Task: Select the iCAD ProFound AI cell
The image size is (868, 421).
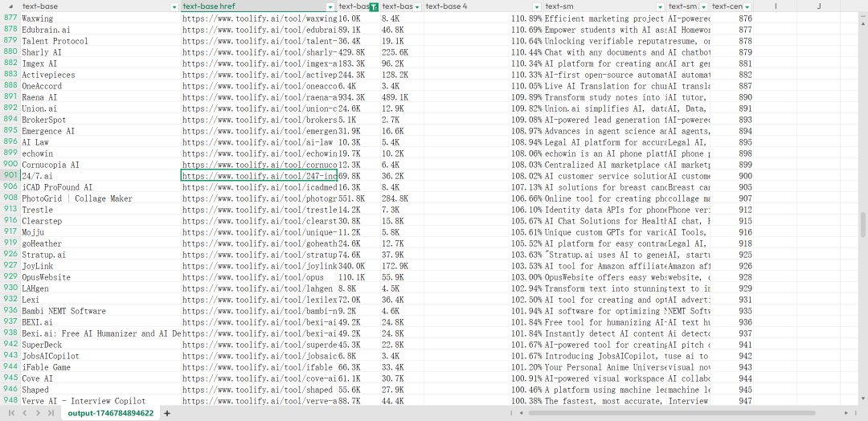Action: (100, 187)
